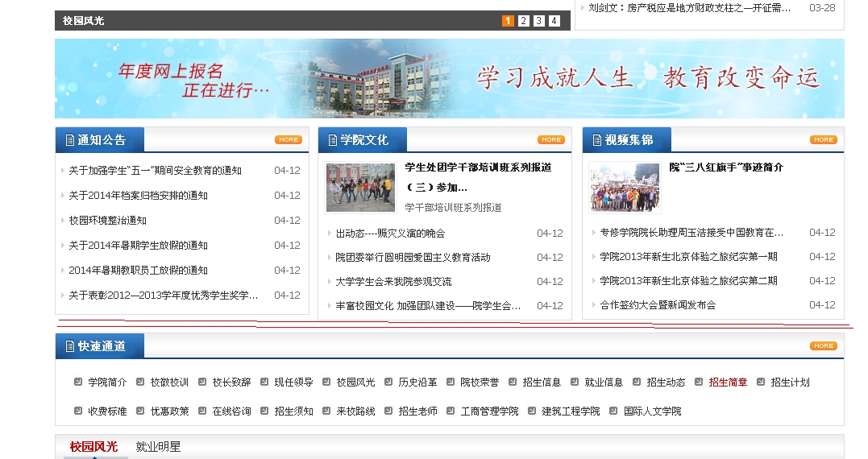Open MORE icon in 视频集锦 panel

tap(823, 140)
